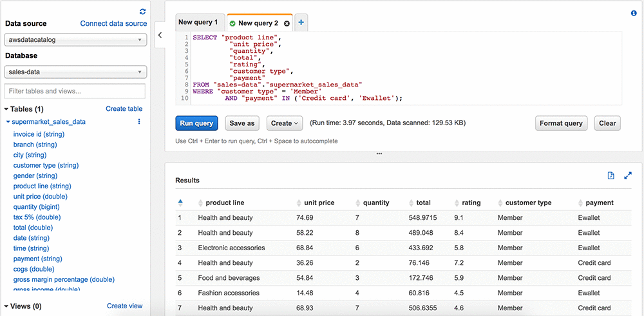The height and width of the screenshot is (316, 644).
Task: Select the customer type (string) column
Action: click(46, 165)
